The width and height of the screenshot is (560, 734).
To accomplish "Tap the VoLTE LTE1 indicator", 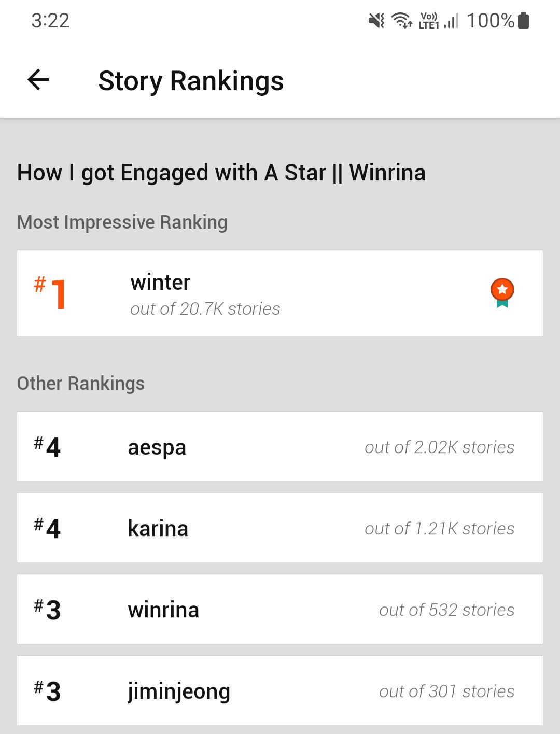I will pos(429,21).
